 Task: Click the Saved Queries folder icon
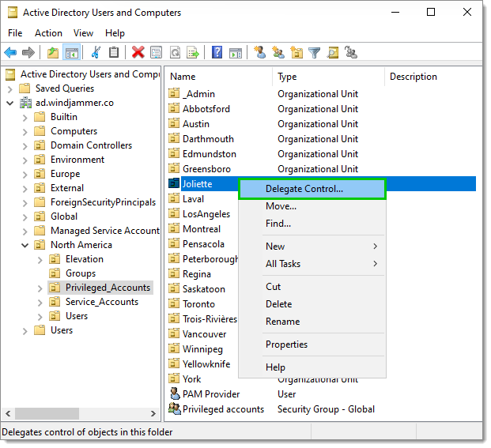pyautogui.click(x=25, y=88)
